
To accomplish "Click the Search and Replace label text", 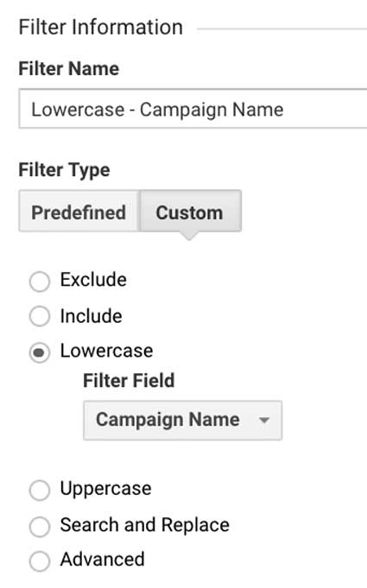I will click(145, 525).
